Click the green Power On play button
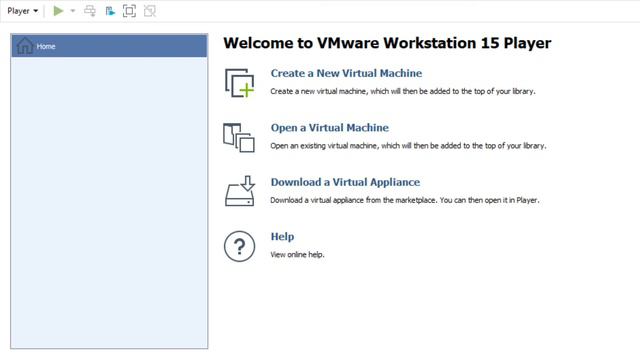Image resolution: width=640 pixels, height=360 pixels. [x=58, y=11]
